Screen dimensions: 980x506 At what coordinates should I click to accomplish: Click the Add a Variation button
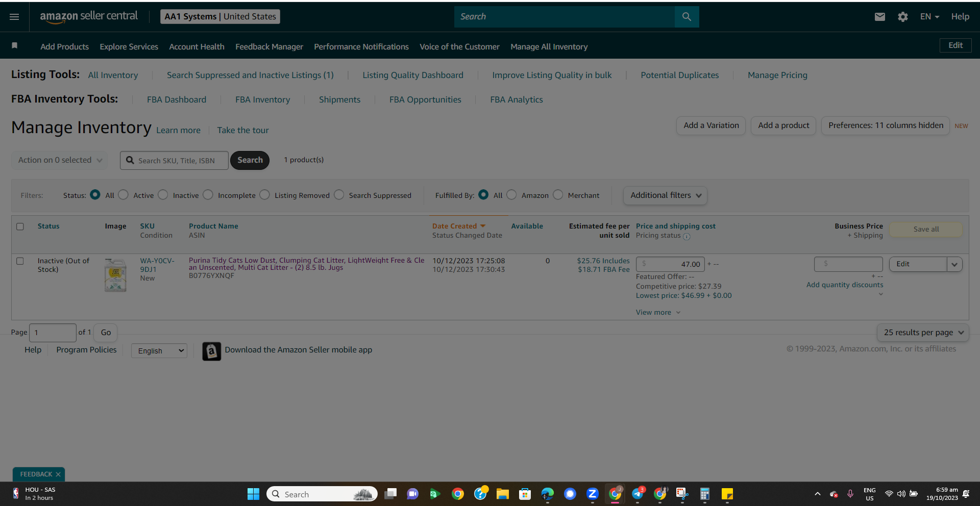(x=711, y=125)
